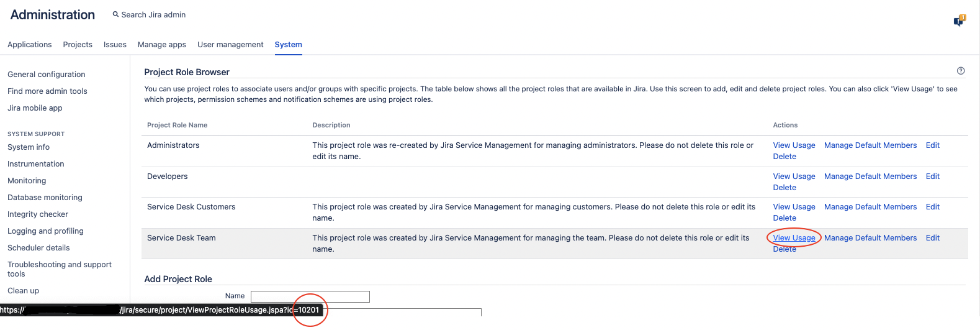Screen dimensions: 980x330
Task: Select the 'Administrators' role name cell
Action: click(x=173, y=145)
